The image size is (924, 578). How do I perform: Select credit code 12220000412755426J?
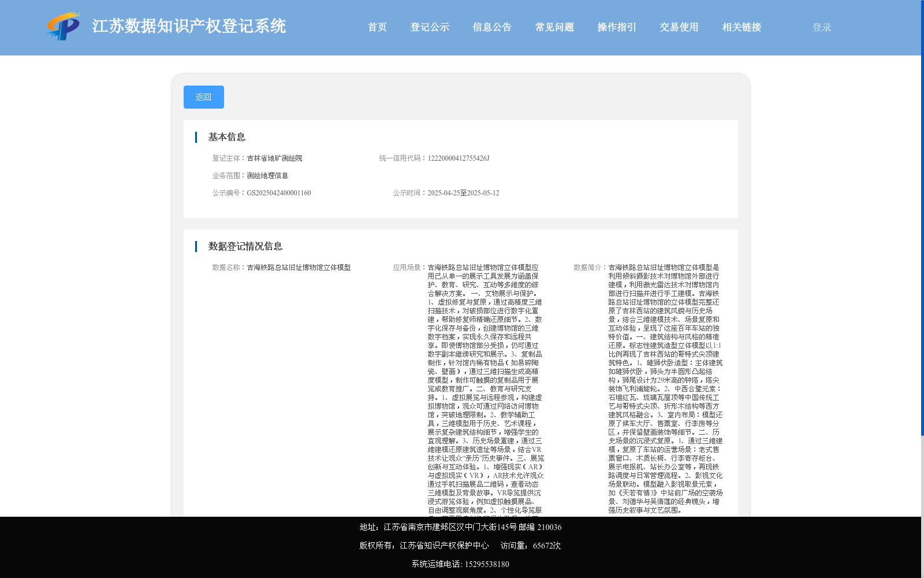(459, 158)
